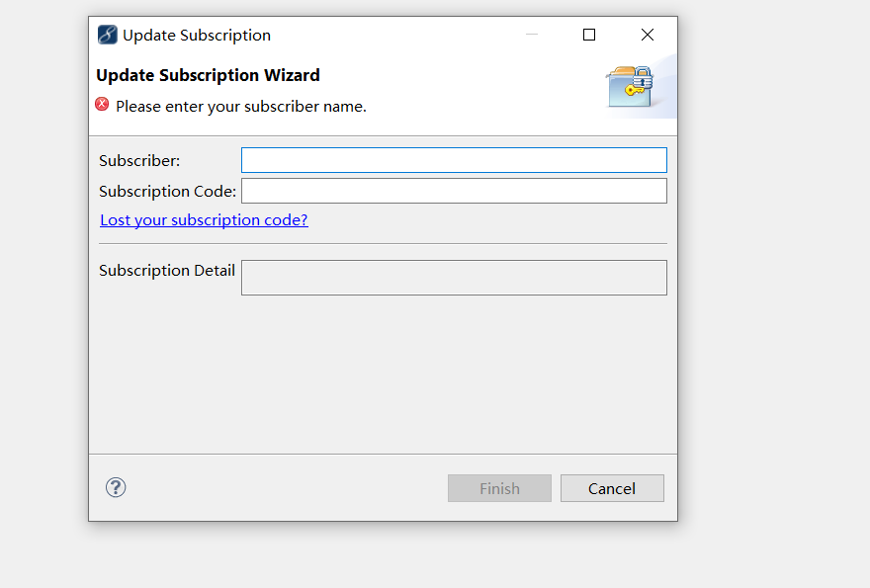Viewport: 870px width, 588px height.
Task: Click the disabled Finish button
Action: (x=499, y=488)
